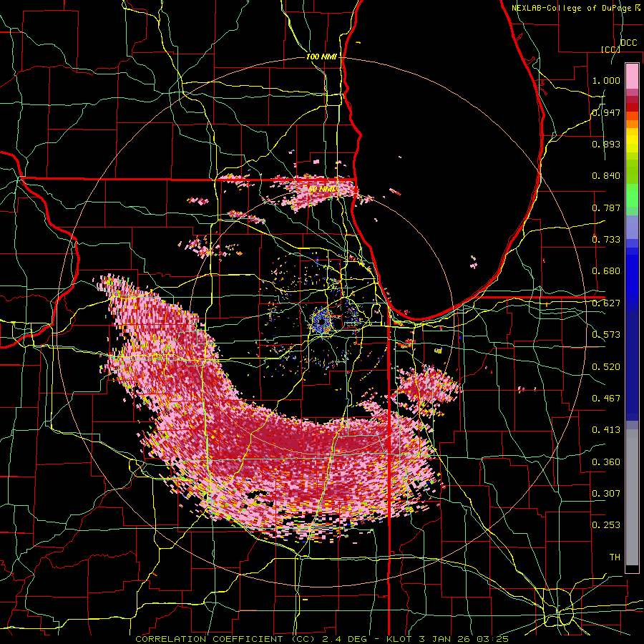Screen dimensions: 644x644
Task: Select the 0.520 scale value
Action: pos(606,367)
